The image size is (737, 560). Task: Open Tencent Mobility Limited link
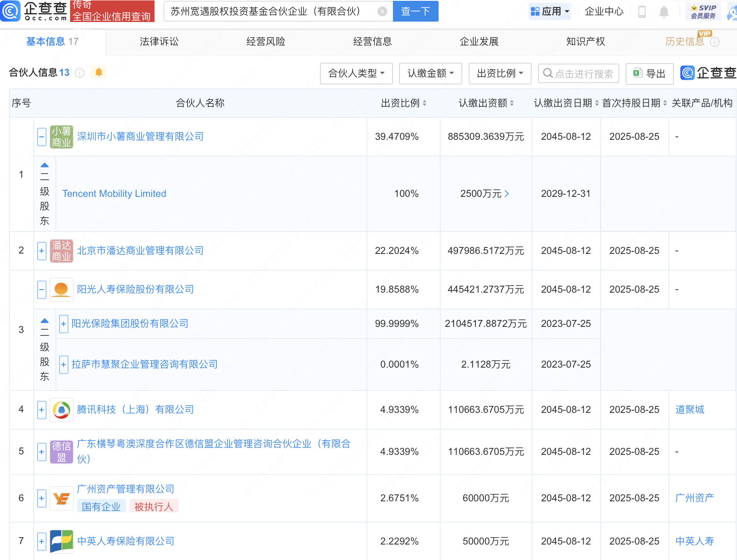pos(114,194)
